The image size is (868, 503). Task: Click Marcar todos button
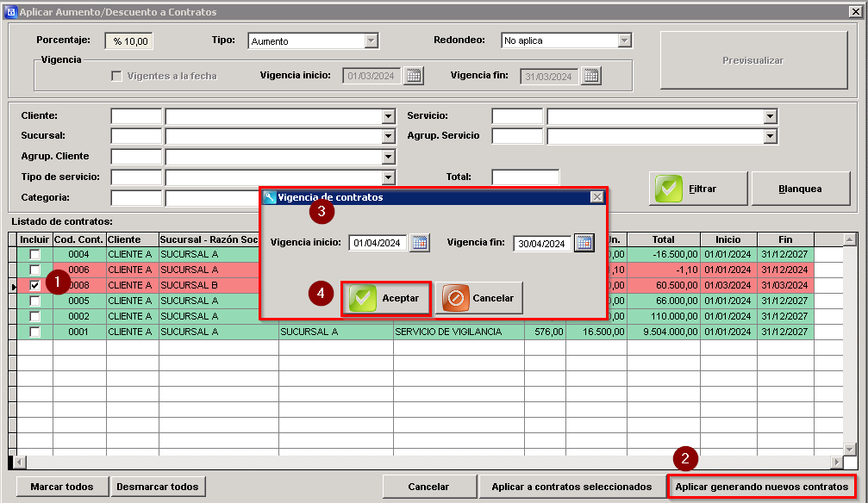tap(62, 487)
